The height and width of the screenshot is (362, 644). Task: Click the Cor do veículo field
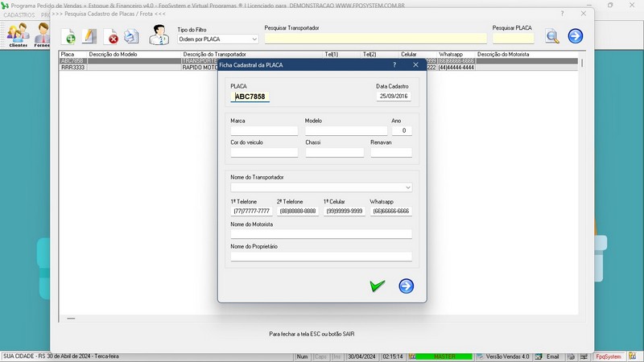pos(264,152)
